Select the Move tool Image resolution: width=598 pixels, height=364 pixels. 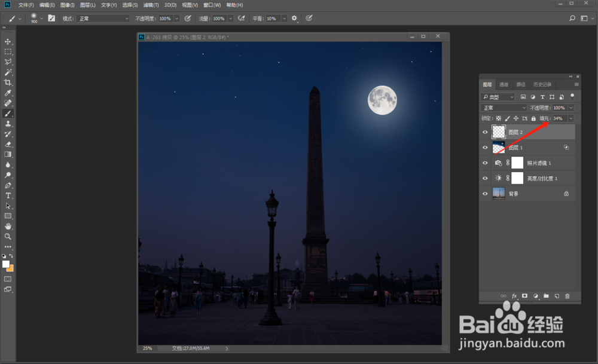tap(8, 42)
